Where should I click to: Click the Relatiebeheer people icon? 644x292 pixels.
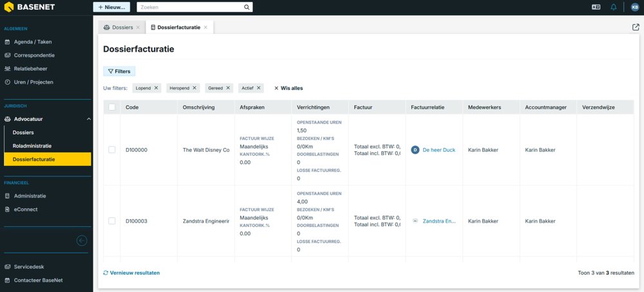pos(8,68)
